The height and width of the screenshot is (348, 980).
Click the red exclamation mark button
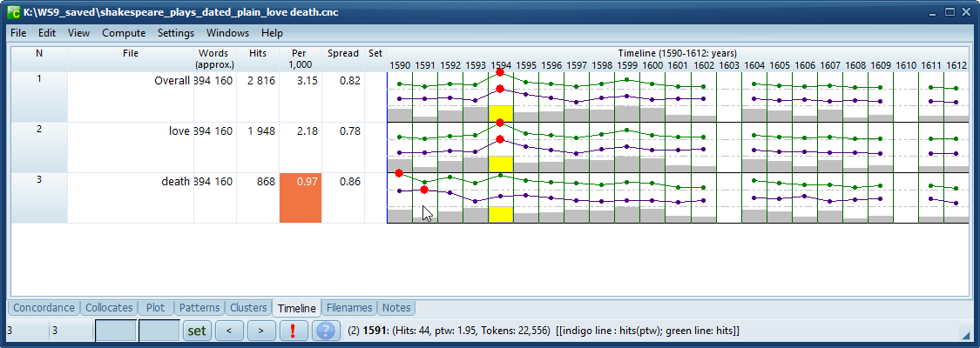tap(294, 331)
